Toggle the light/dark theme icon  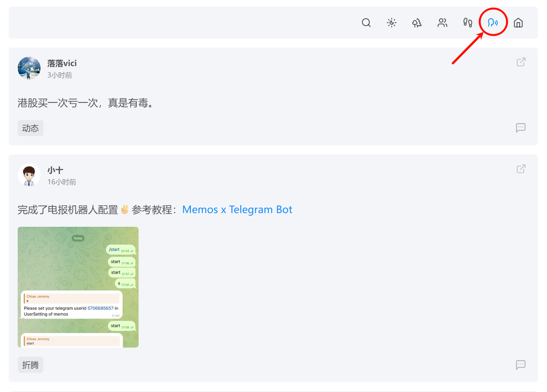click(x=392, y=23)
